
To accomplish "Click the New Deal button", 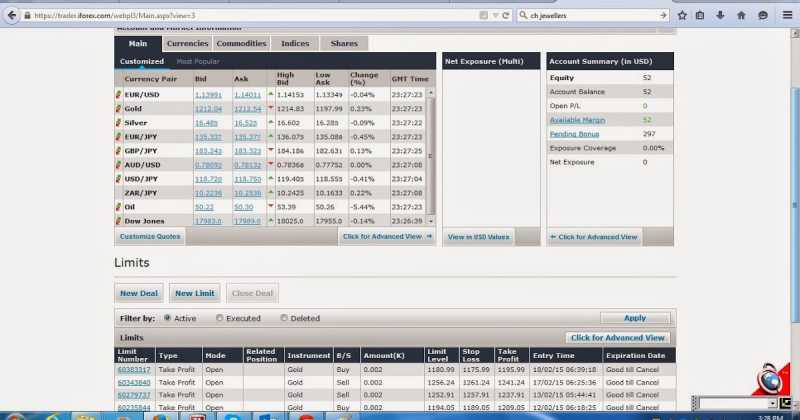I will pyautogui.click(x=139, y=293).
